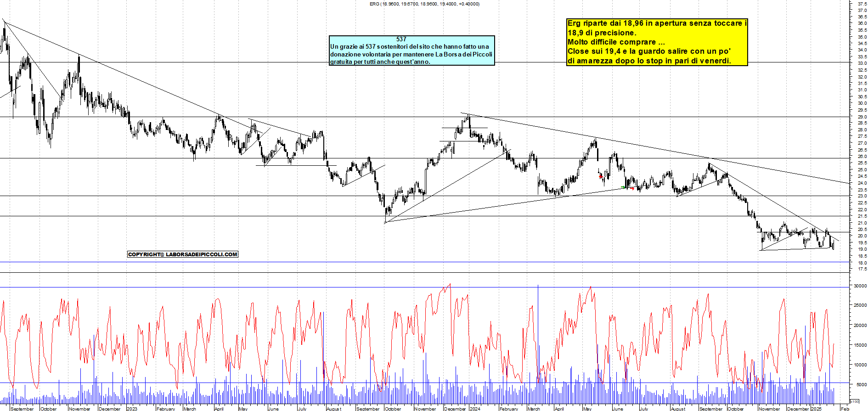Click the 'Un grazie ai 537 sostenitori' line
This screenshot has width=868, height=411.
click(x=410, y=46)
